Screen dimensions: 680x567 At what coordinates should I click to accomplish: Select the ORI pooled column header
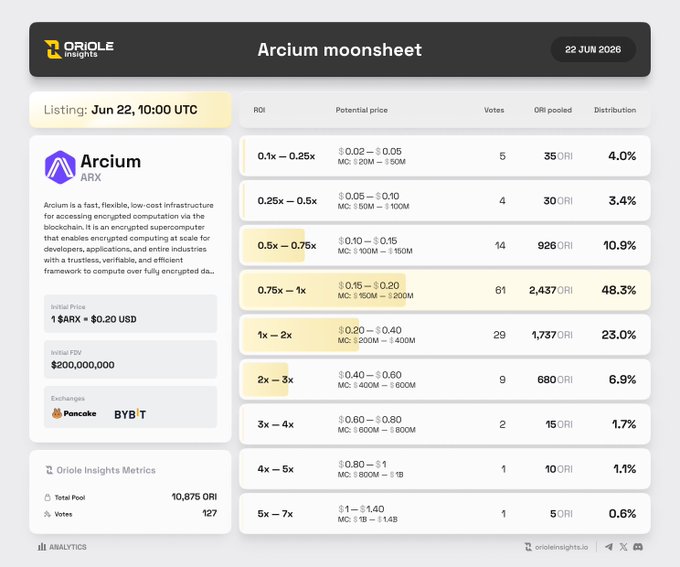pos(553,110)
